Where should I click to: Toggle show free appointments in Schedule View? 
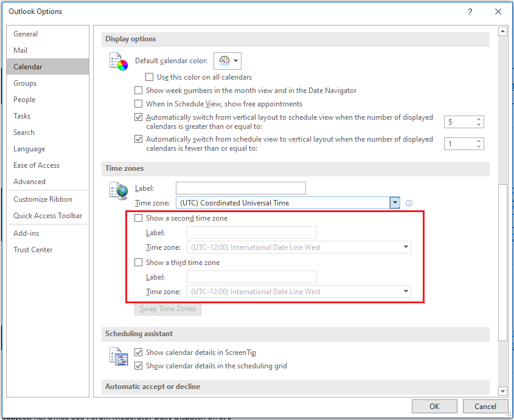tap(138, 104)
